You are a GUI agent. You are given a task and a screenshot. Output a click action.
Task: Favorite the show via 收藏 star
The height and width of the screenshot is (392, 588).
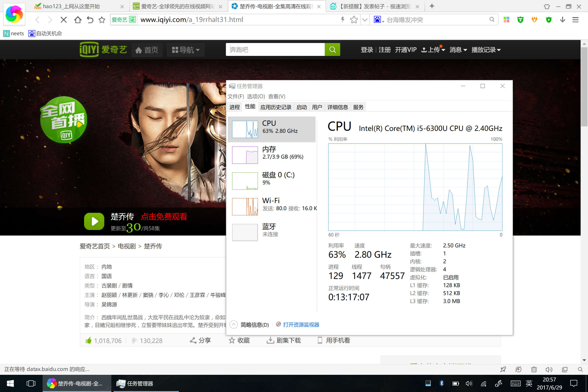click(232, 340)
